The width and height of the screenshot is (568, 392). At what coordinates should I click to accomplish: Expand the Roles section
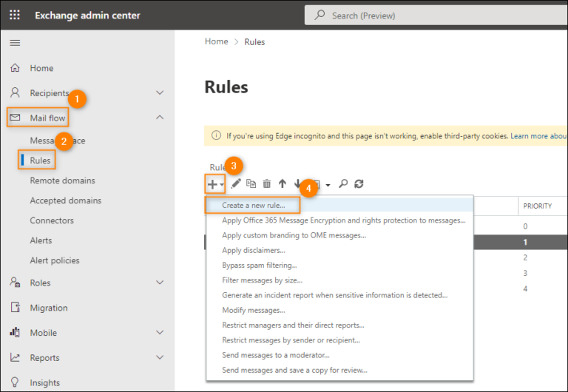[160, 283]
